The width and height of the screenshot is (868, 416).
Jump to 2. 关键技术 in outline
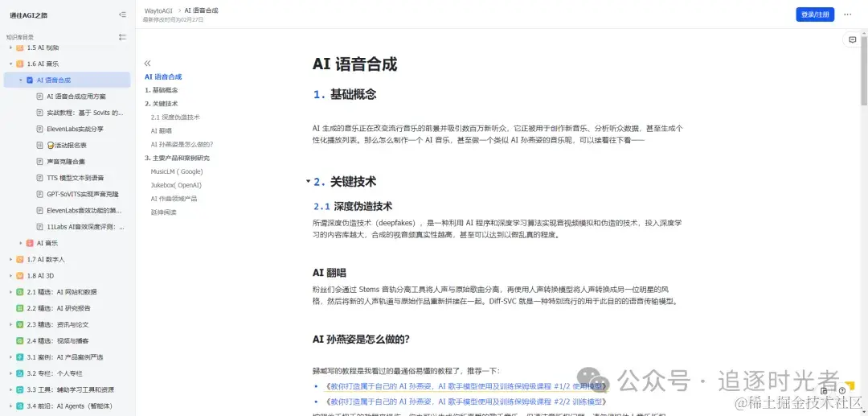(x=161, y=104)
